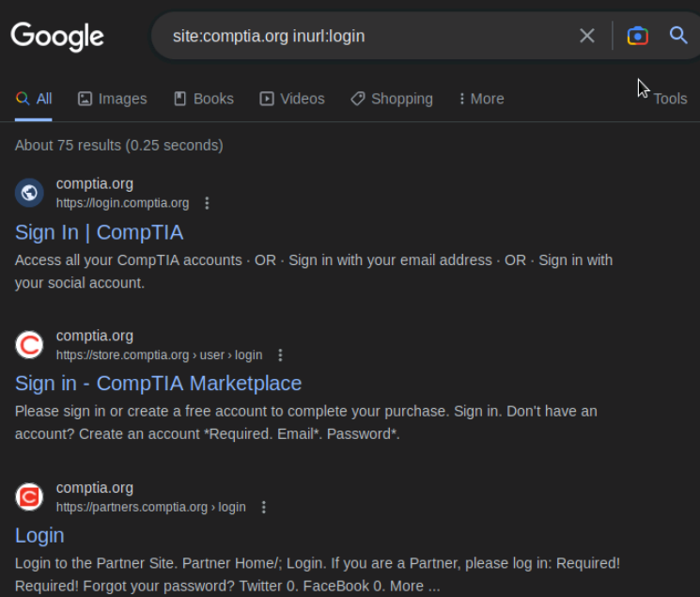Click the magnifying glass search button
This screenshot has width=700, height=597.
(678, 35)
